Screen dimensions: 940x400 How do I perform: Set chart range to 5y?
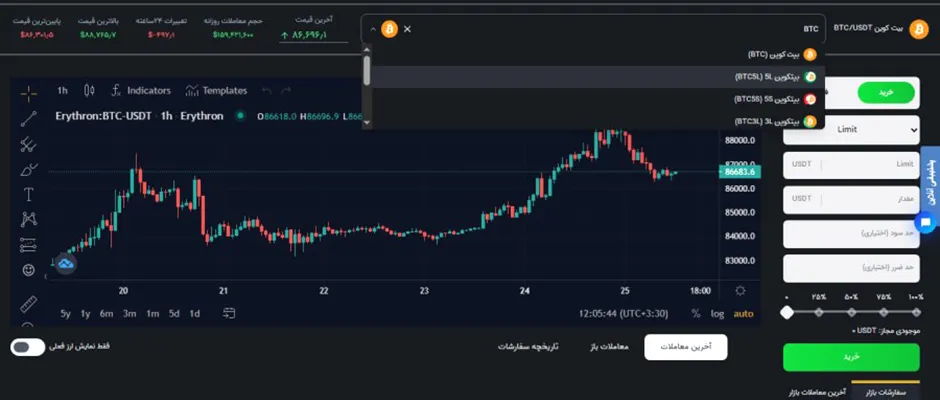65,313
